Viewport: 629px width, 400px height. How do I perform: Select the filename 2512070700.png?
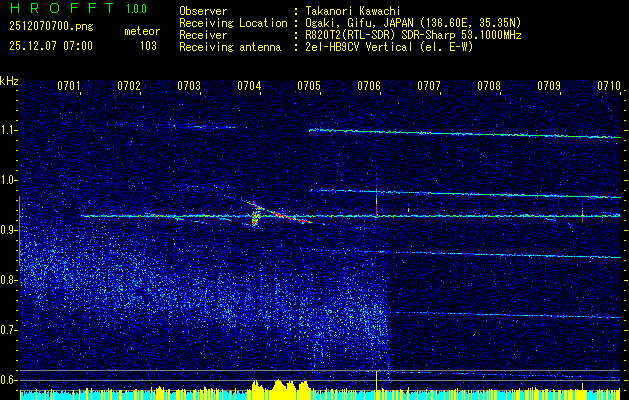tap(51, 27)
